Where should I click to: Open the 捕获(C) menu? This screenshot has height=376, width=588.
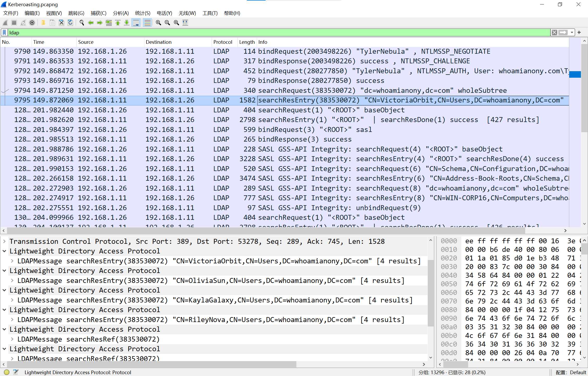coord(99,13)
